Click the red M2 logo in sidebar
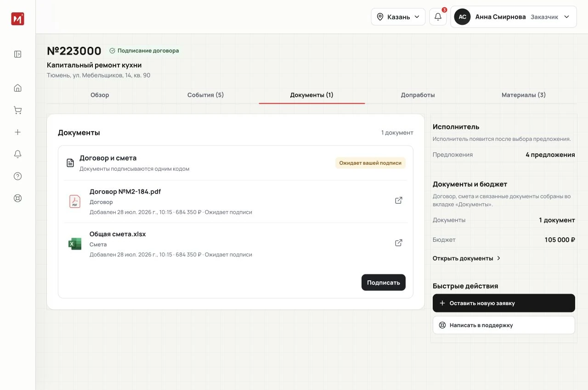This screenshot has width=588, height=390. click(x=17, y=19)
